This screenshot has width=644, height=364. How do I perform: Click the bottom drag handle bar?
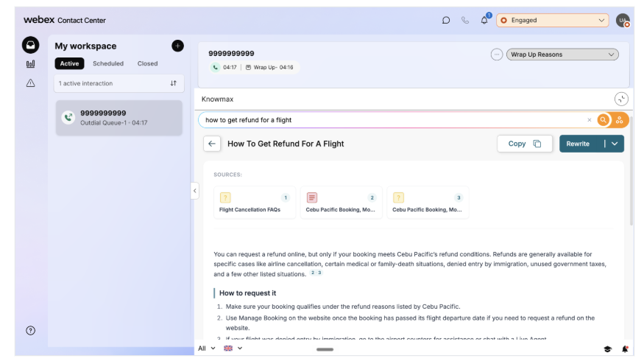click(325, 349)
